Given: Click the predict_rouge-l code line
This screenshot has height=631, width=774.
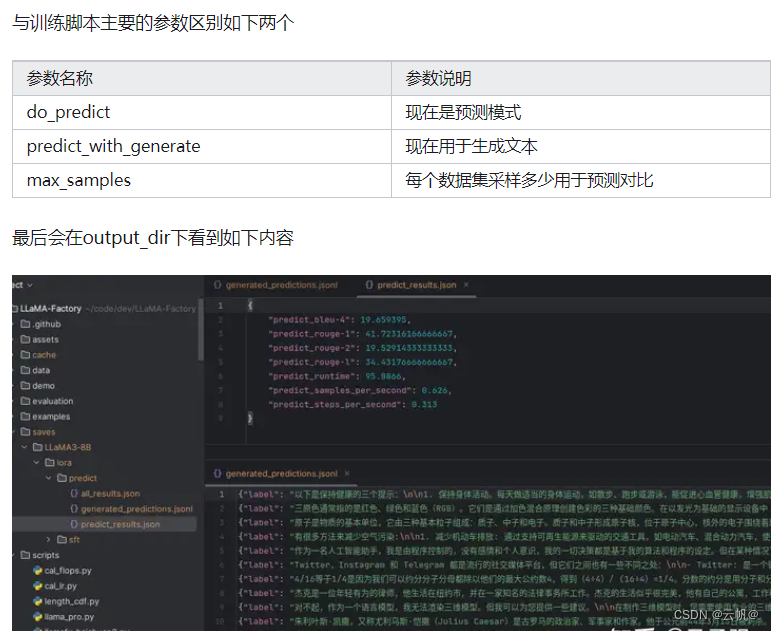Looking at the screenshot, I should [362, 362].
